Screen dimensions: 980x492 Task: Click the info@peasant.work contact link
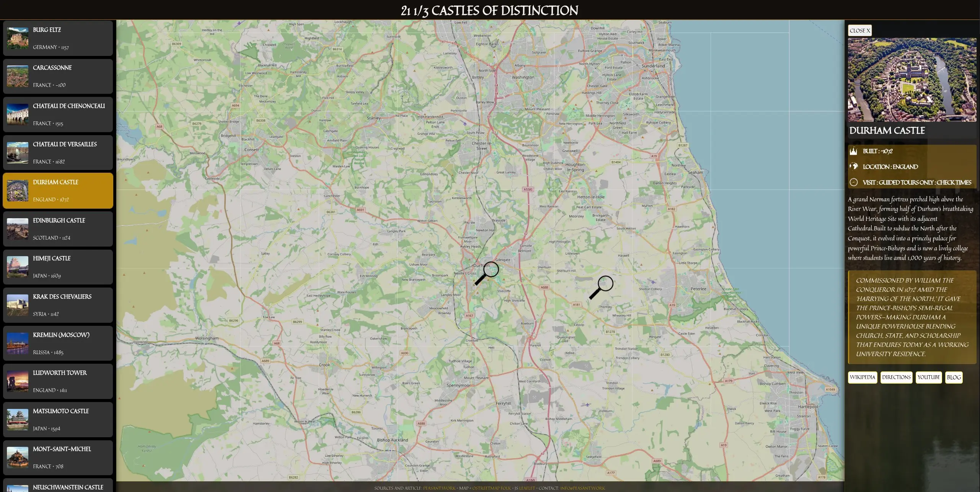point(582,488)
